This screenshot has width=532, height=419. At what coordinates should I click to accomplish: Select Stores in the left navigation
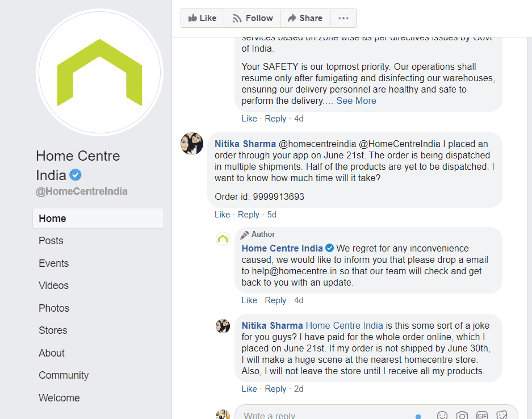pyautogui.click(x=53, y=330)
